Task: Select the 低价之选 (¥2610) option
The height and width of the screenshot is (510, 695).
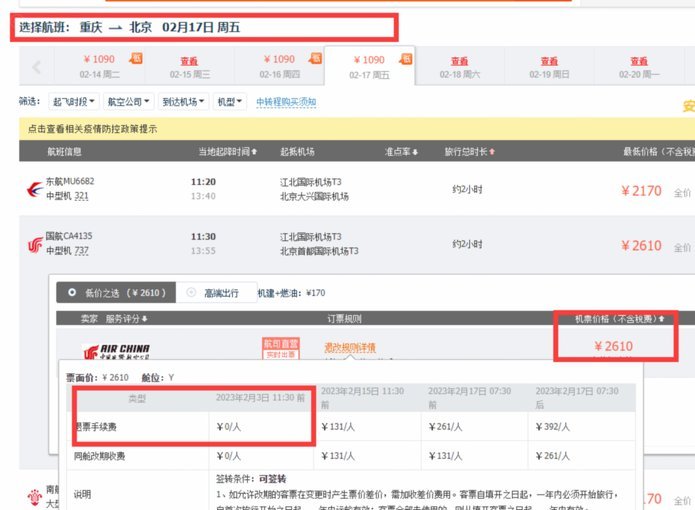Action: pyautogui.click(x=116, y=293)
